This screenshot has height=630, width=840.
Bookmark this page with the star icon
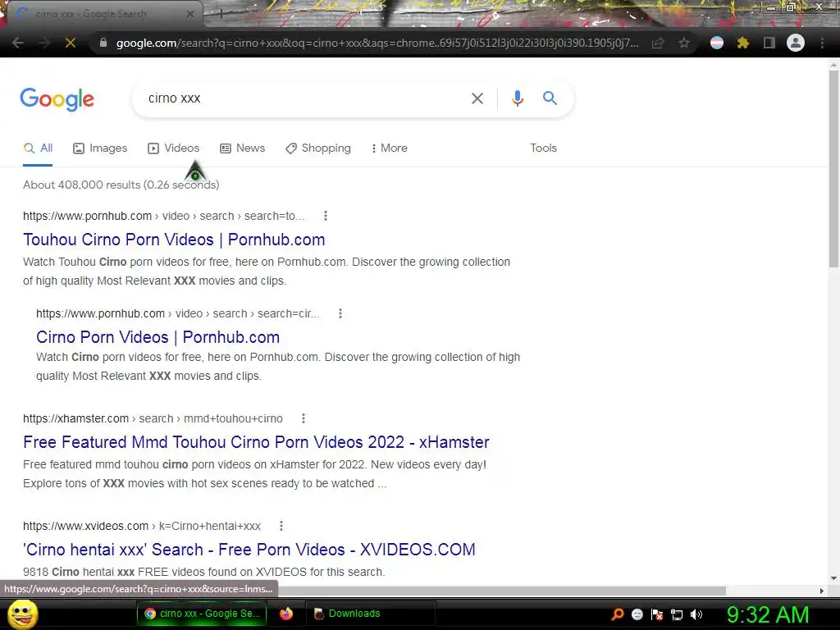[x=684, y=43]
